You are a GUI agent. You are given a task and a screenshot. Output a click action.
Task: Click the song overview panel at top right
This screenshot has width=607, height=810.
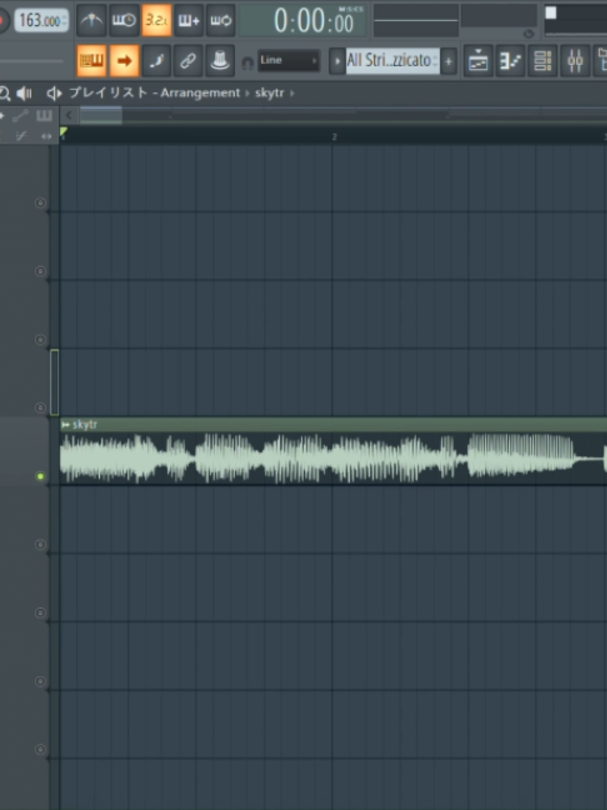576,21
